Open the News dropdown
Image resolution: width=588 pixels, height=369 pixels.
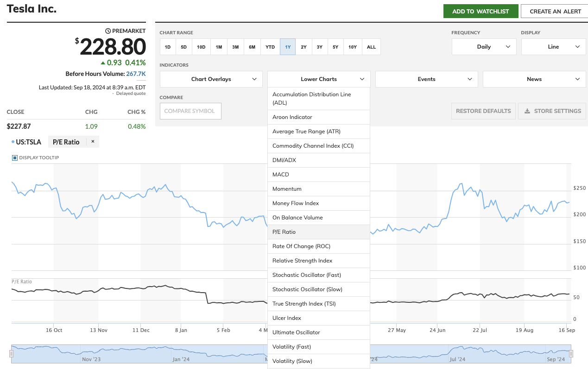(534, 79)
